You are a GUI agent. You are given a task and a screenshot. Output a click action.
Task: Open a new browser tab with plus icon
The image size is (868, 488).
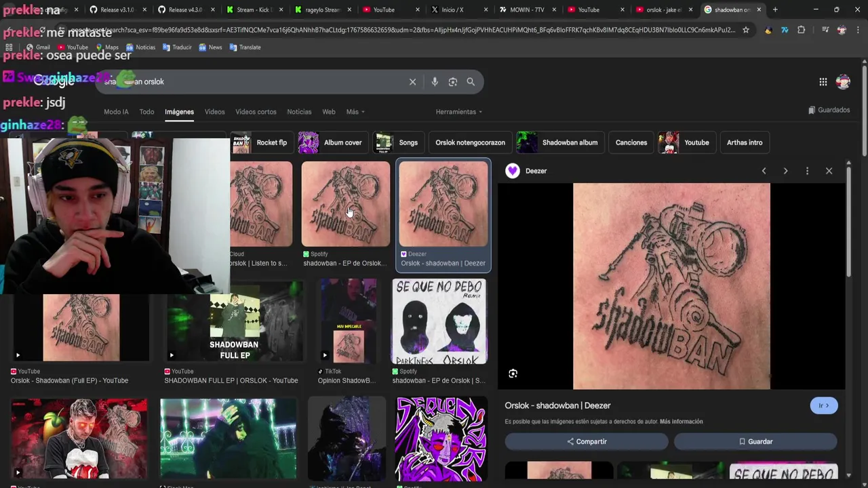coord(775,9)
